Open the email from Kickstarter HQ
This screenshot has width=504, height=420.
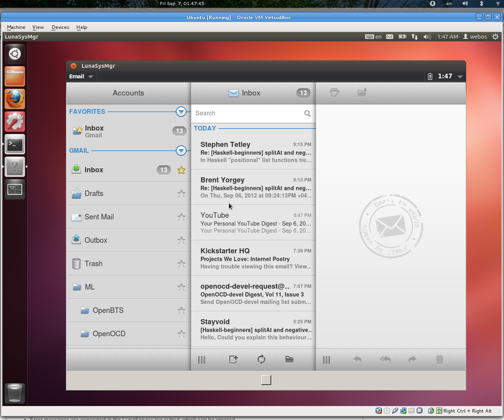[x=252, y=258]
